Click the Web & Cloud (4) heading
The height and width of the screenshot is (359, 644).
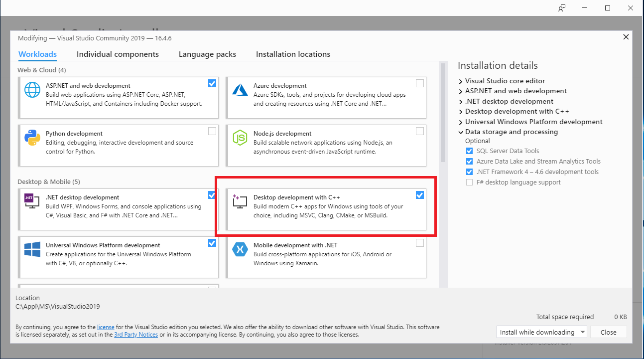pos(42,70)
